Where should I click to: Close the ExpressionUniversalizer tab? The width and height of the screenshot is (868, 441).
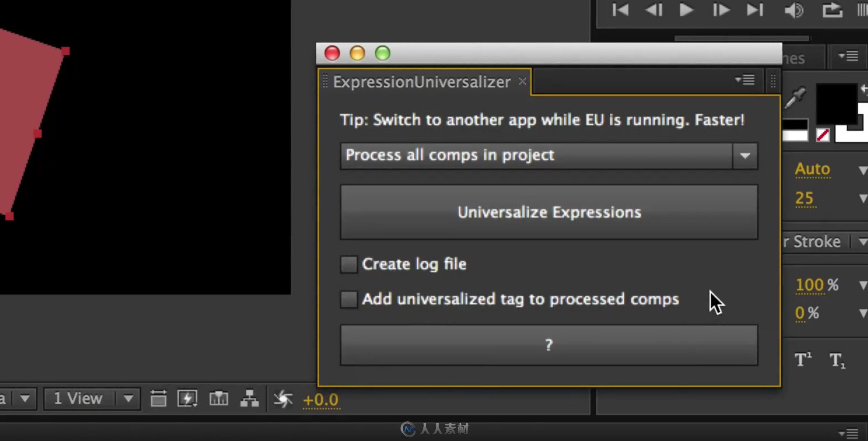click(x=522, y=81)
